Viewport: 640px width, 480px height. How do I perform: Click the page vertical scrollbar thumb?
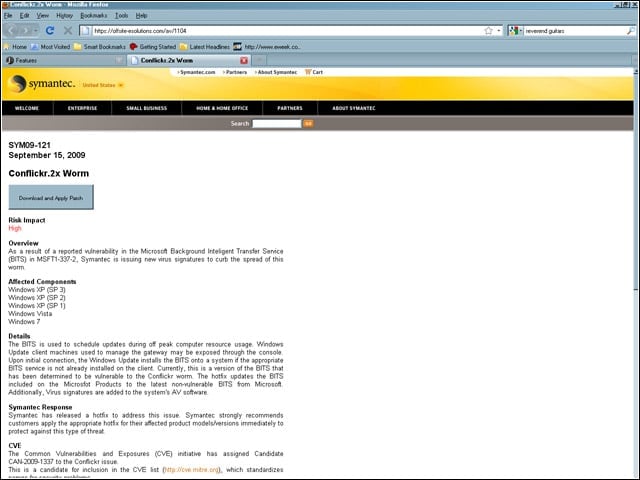click(636, 182)
